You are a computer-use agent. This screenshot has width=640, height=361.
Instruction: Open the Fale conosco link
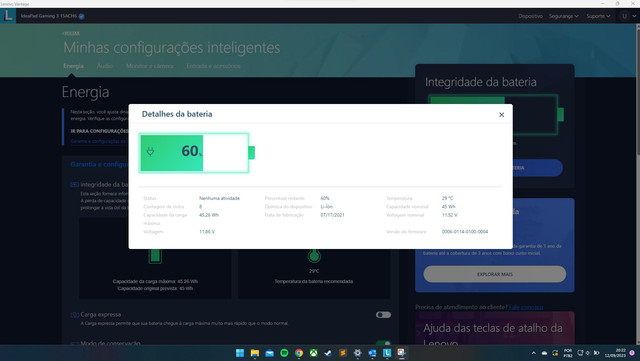[526, 307]
